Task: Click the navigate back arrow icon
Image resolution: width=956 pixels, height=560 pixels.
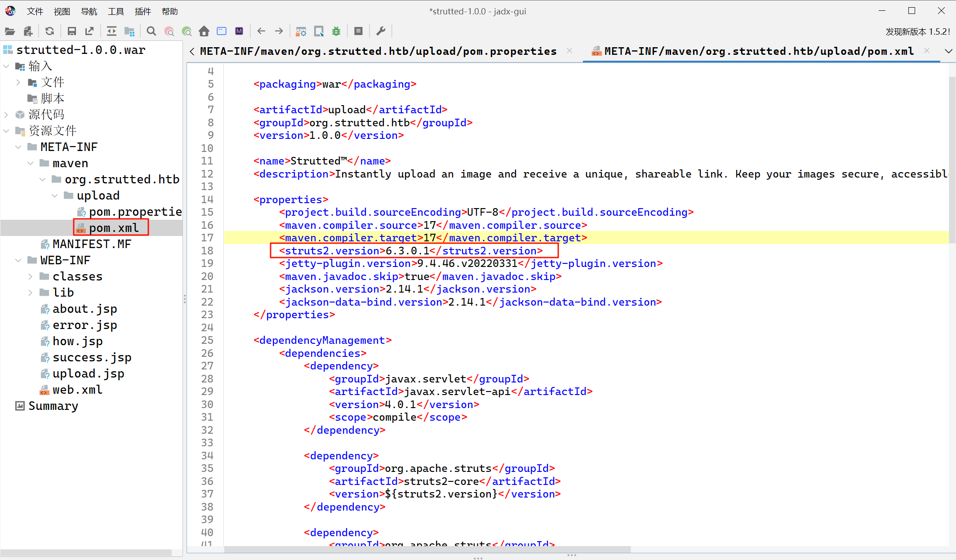Action: (261, 31)
